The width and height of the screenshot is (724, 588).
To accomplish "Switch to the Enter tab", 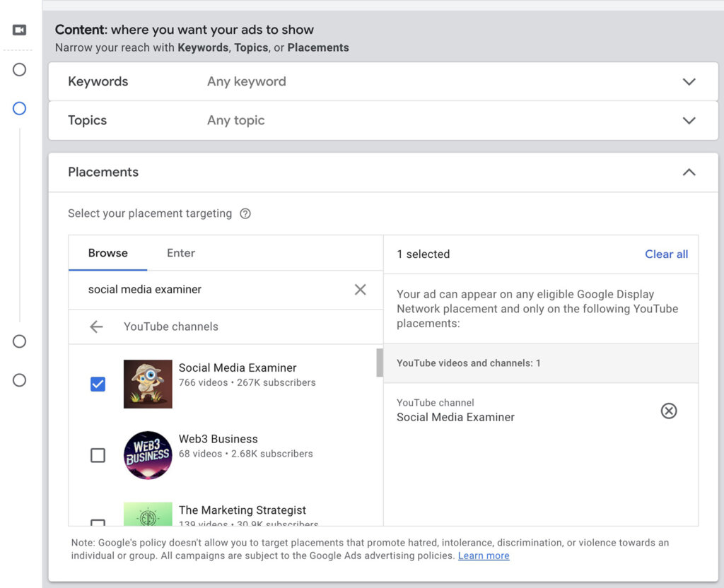I will [x=180, y=252].
